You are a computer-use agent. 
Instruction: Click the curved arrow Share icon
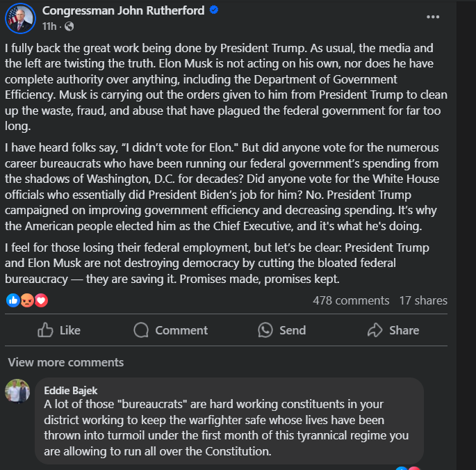375,330
